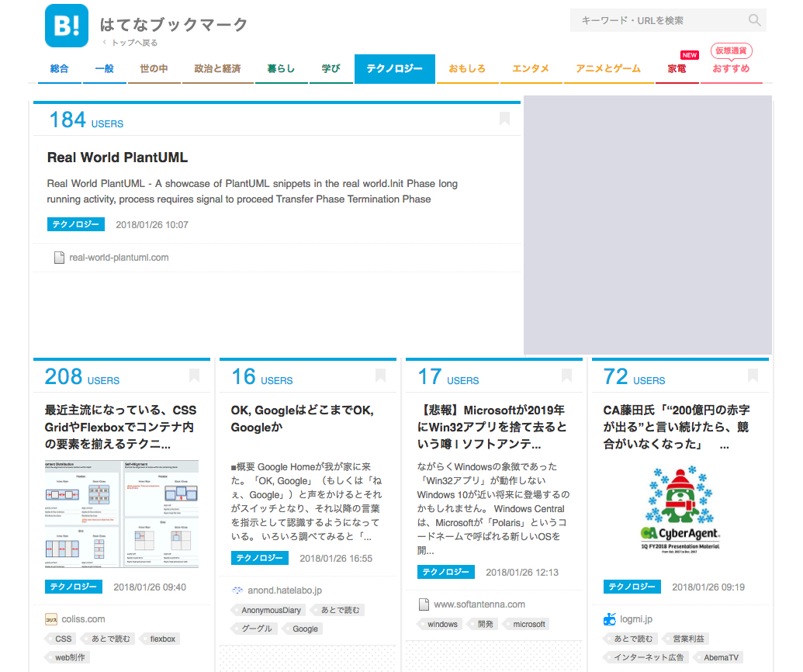The width and height of the screenshot is (803, 672).
Task: Click the テクノロジー label dated 2018/01/26 09:40
Action: (x=74, y=587)
